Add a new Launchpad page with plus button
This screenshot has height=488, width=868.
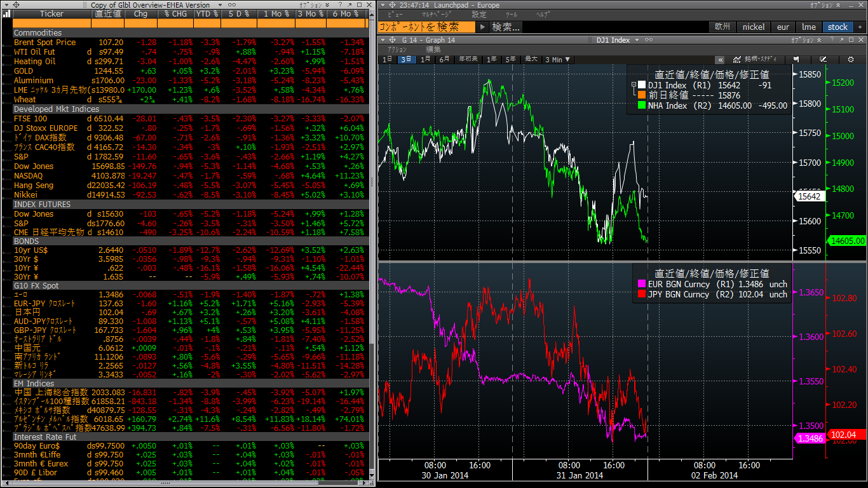(x=860, y=27)
